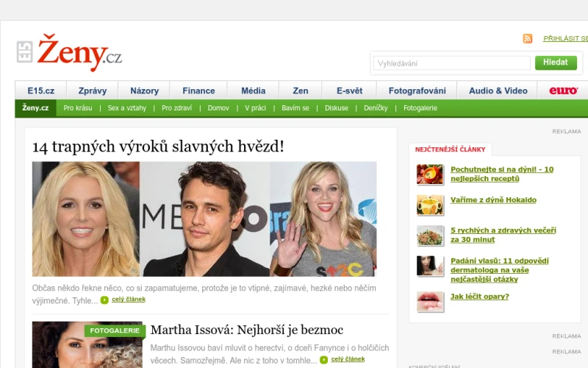This screenshot has height=368, width=588.
Task: Open V práci submenu item
Action: (255, 108)
